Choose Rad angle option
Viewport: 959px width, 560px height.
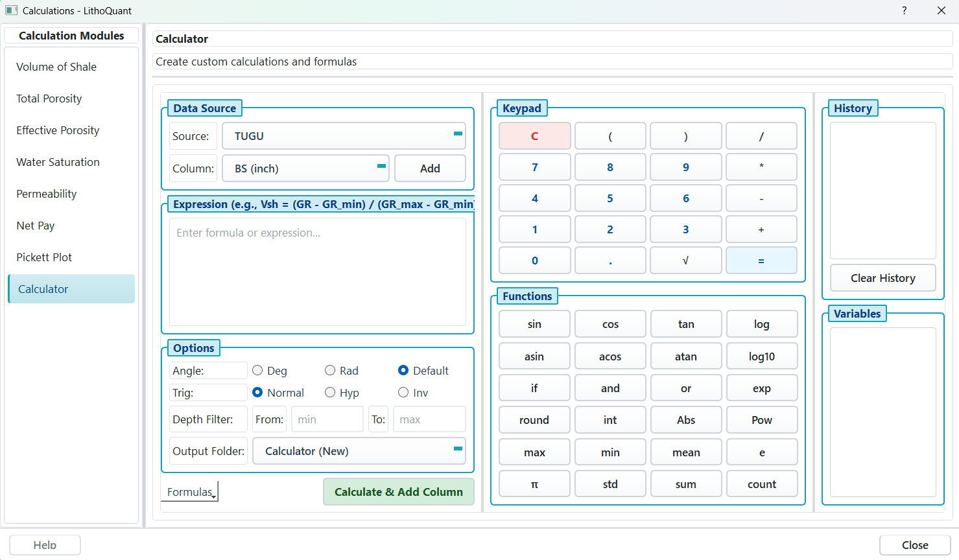pos(330,371)
